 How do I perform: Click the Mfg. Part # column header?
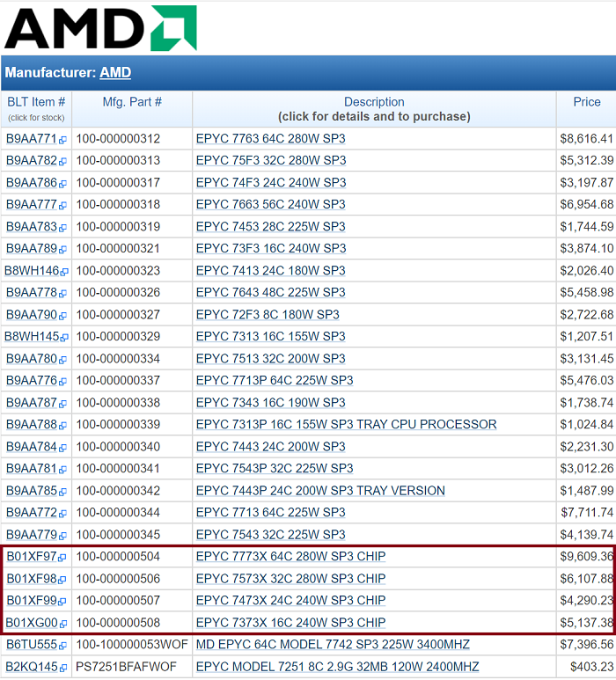(x=132, y=102)
